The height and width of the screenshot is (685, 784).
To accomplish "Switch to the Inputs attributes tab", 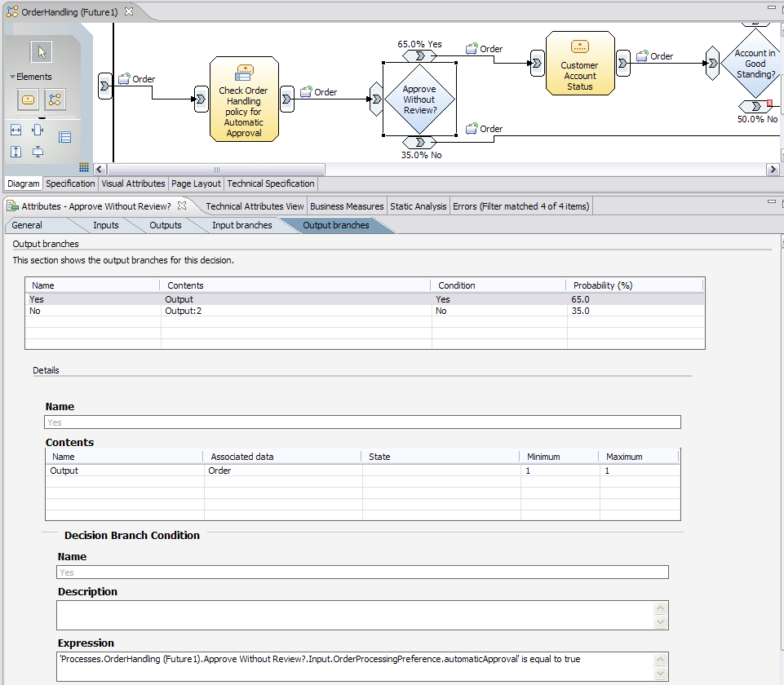I will coord(106,225).
